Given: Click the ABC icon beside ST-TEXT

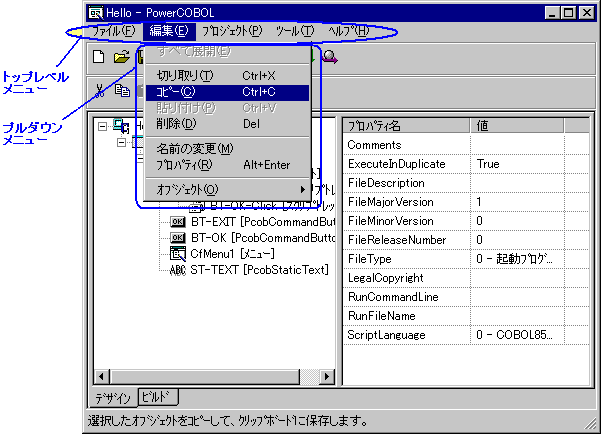Looking at the screenshot, I should pyautogui.click(x=177, y=270).
